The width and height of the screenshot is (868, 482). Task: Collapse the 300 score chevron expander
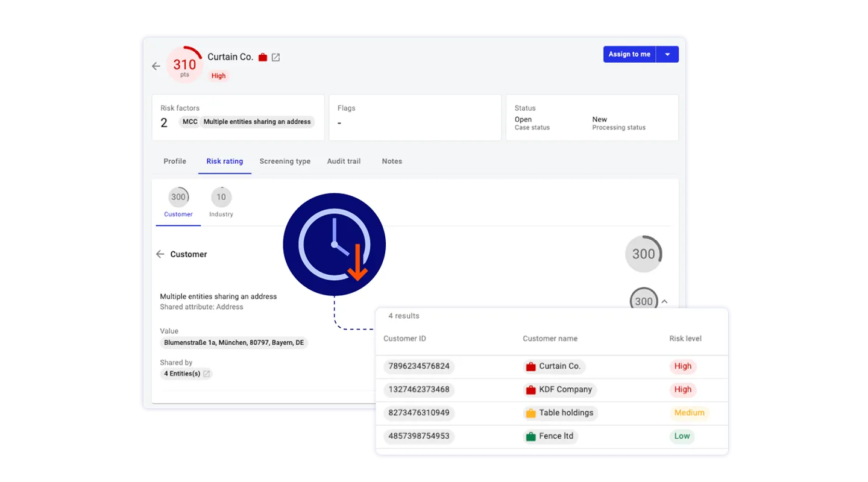coord(664,301)
